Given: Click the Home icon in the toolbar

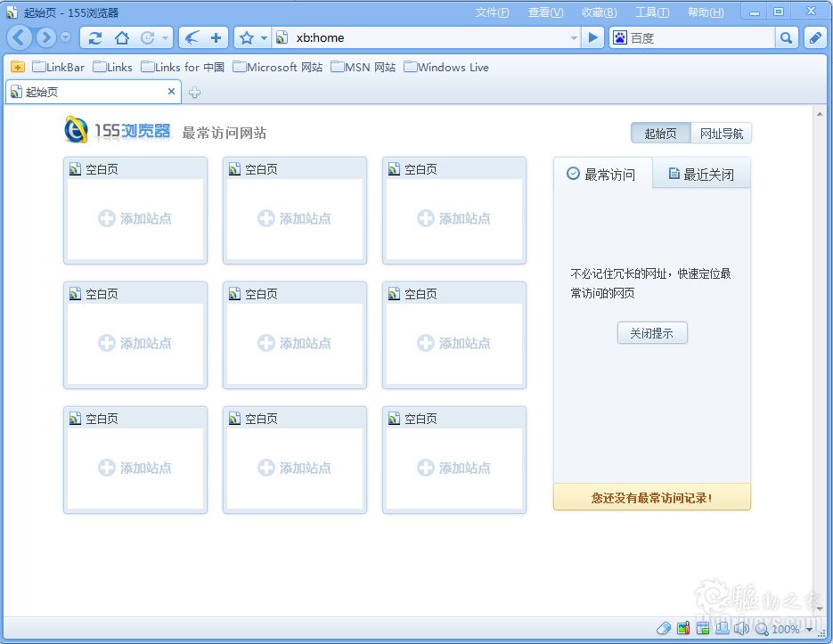Looking at the screenshot, I should click(120, 37).
